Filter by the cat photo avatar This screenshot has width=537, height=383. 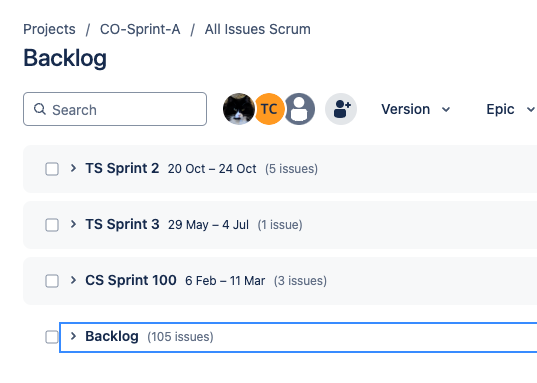pos(239,109)
